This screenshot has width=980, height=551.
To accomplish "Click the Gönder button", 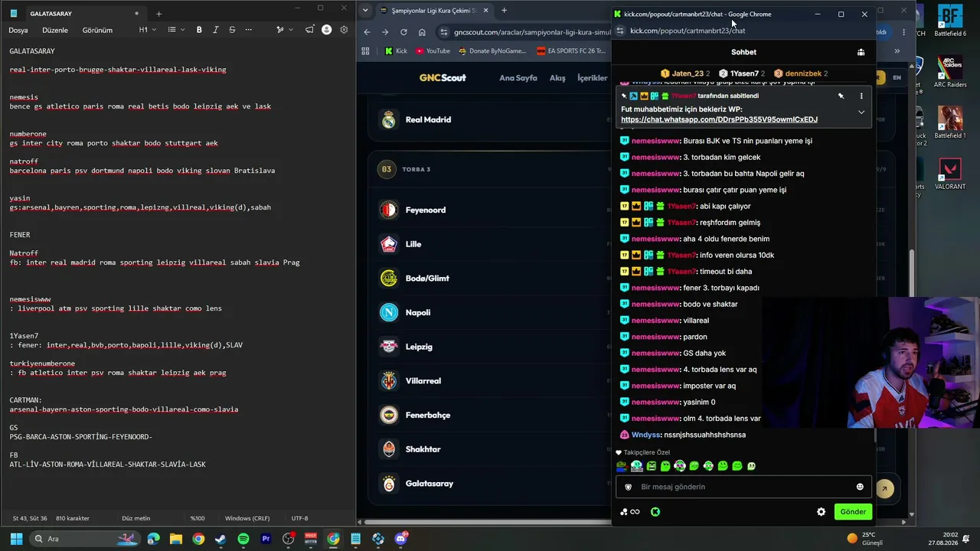I will (853, 512).
